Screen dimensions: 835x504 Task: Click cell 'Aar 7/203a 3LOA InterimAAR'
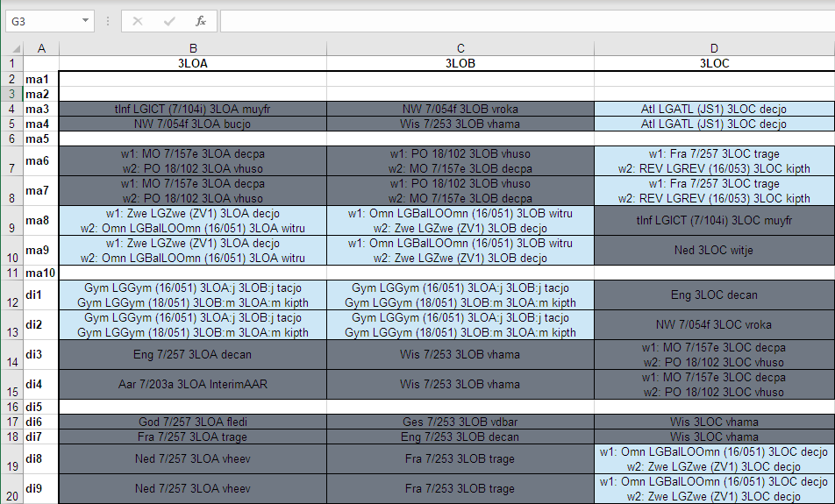tap(193, 385)
